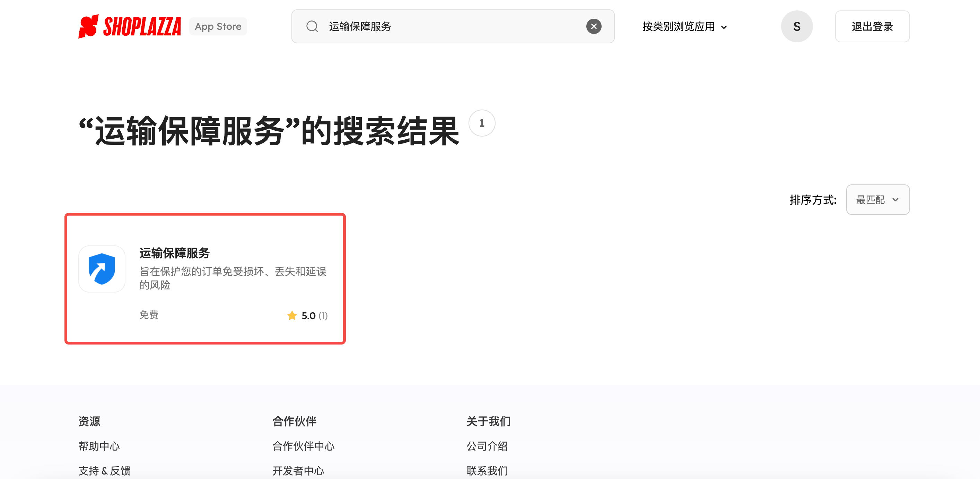Click the result count badge 1
Screen dimensions: 980x479
click(x=482, y=123)
